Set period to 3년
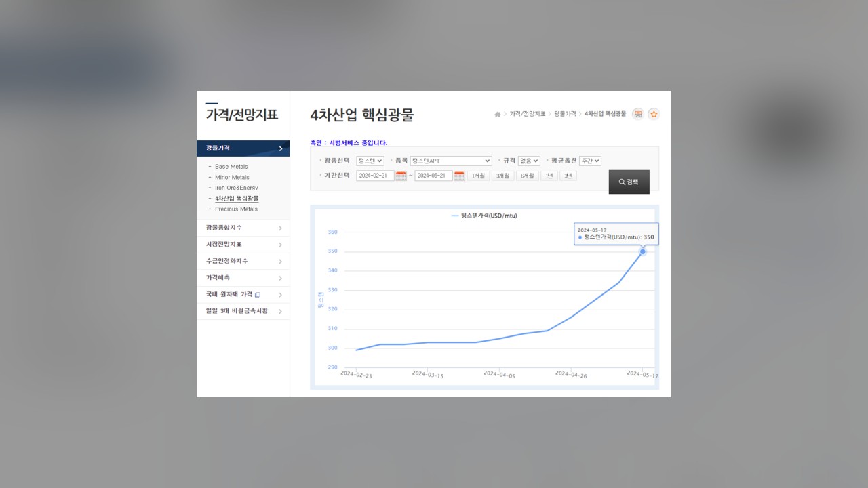 click(568, 176)
